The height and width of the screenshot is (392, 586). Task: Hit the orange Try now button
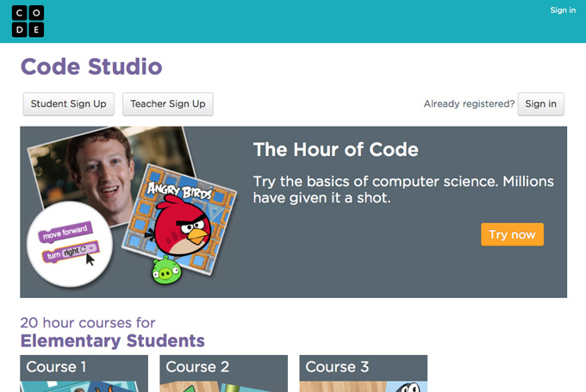click(512, 234)
